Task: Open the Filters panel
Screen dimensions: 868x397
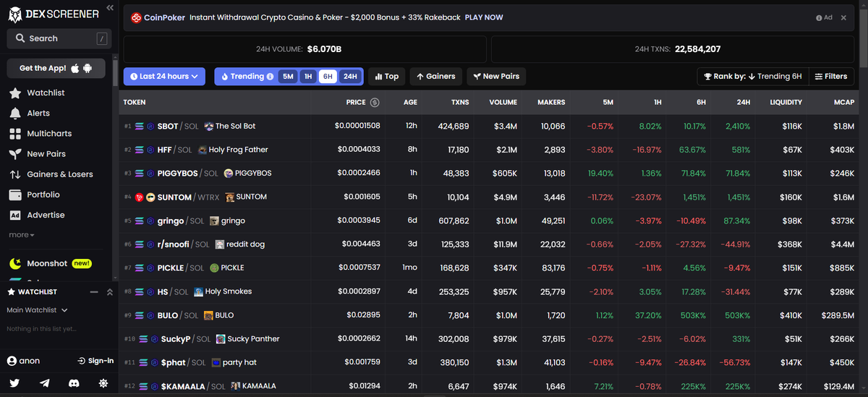Action: 830,76
